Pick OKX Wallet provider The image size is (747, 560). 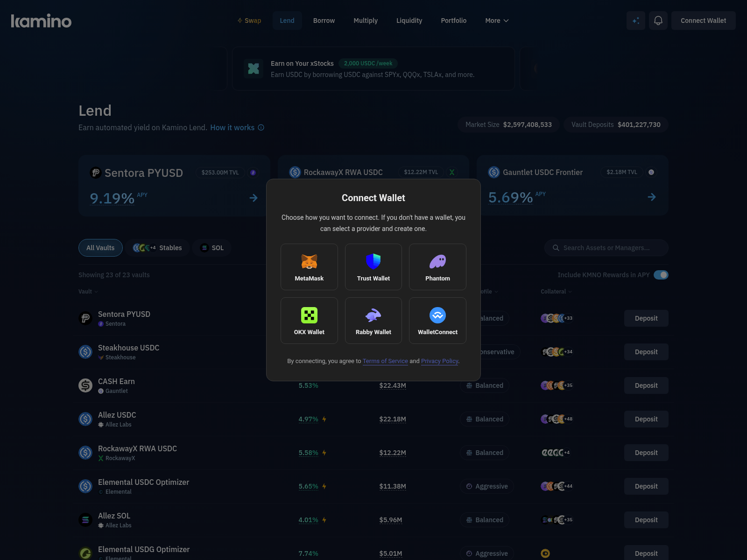[x=309, y=321]
